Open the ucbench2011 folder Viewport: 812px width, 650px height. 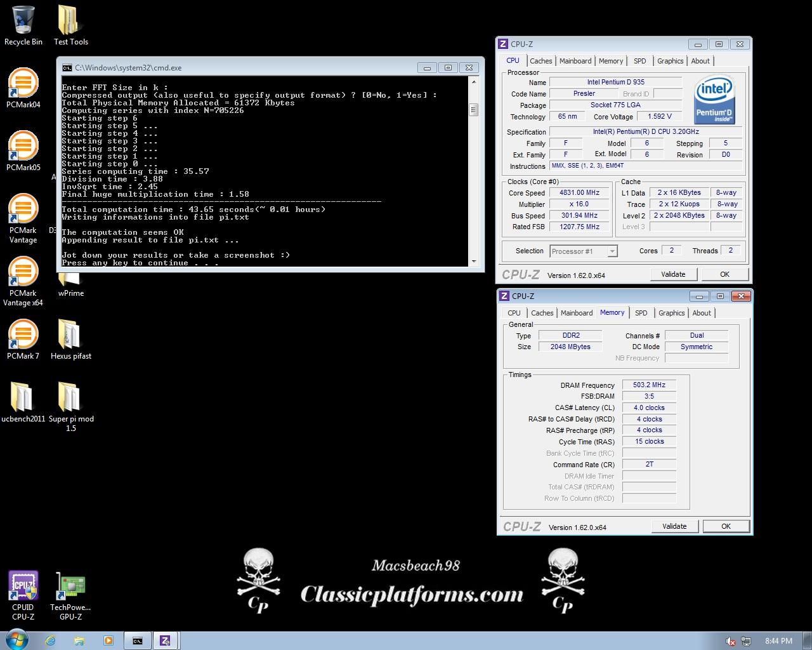pos(23,402)
